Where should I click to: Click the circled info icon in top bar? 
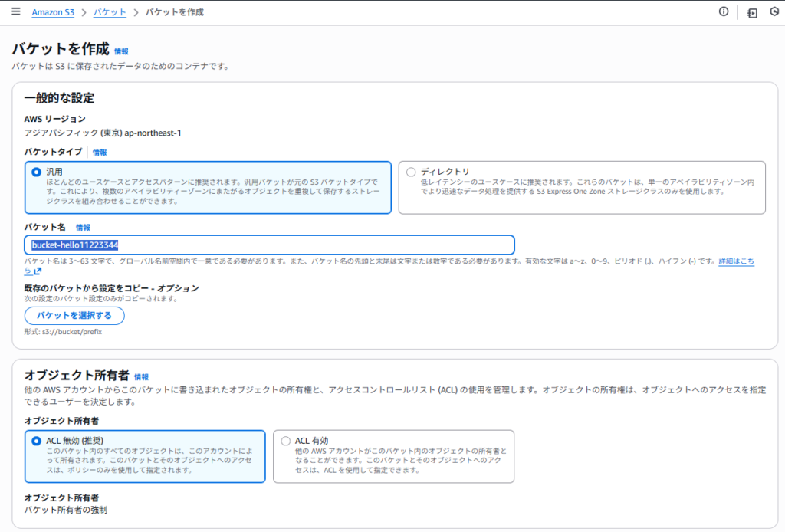click(723, 12)
